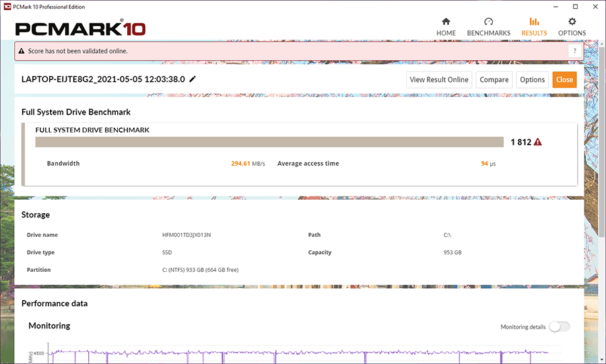Click the Full System Drive Benchmark score bar
This screenshot has width=606, height=364.
[x=269, y=142]
